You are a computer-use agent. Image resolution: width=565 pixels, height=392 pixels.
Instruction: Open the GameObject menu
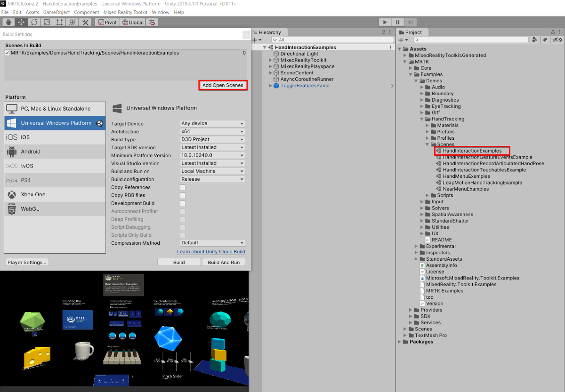pos(56,12)
